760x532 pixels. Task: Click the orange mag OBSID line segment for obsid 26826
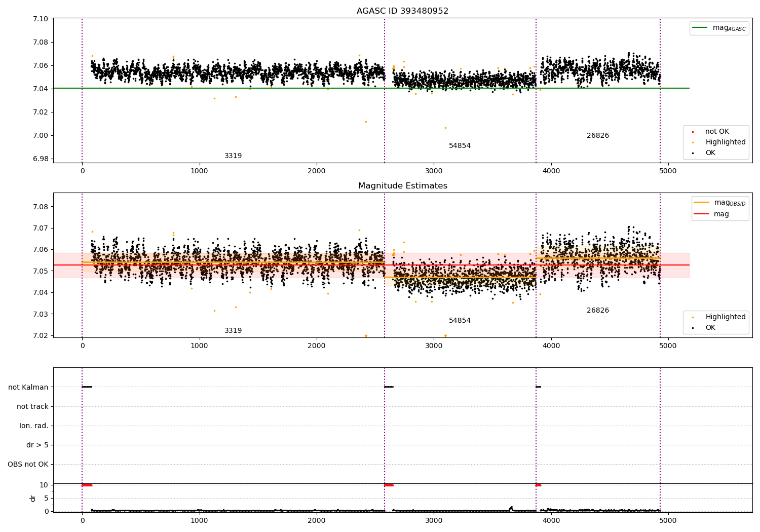tap(598, 258)
